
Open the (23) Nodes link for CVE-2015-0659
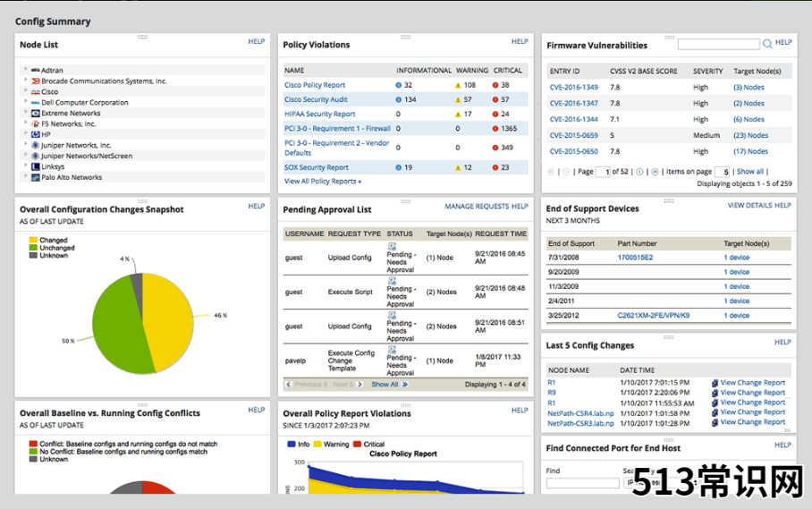750,135
